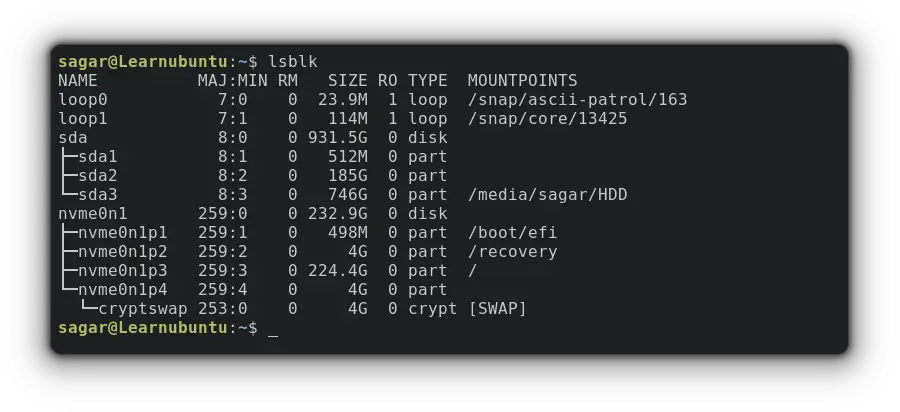Select the [SWAP] mount label
900x412 pixels.
coord(497,309)
